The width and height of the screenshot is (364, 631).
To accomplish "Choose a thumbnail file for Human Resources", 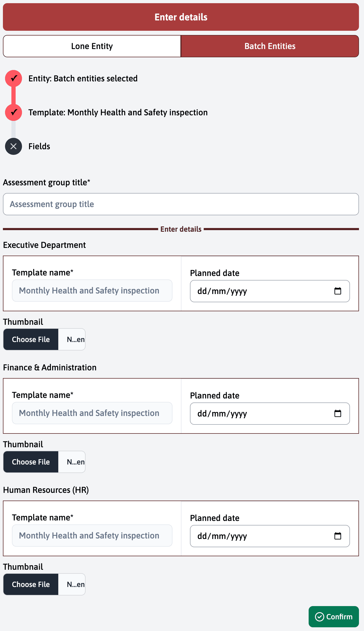I will tap(31, 584).
